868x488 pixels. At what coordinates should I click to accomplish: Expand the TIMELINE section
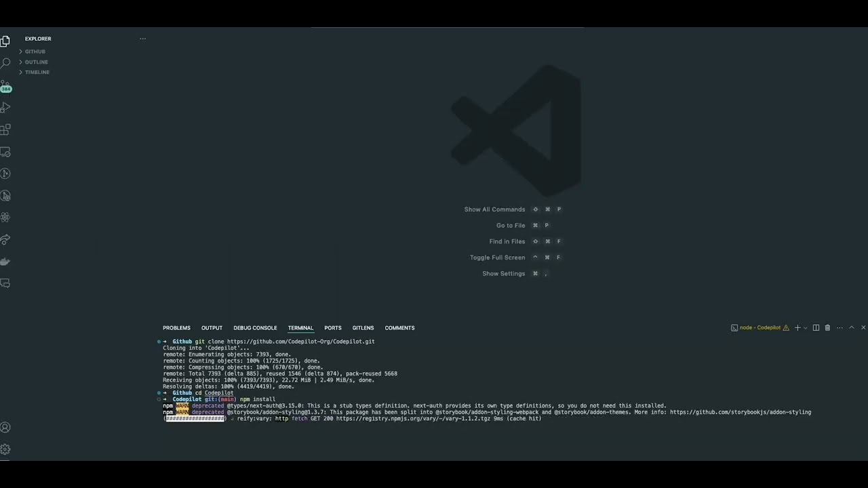click(x=35, y=72)
